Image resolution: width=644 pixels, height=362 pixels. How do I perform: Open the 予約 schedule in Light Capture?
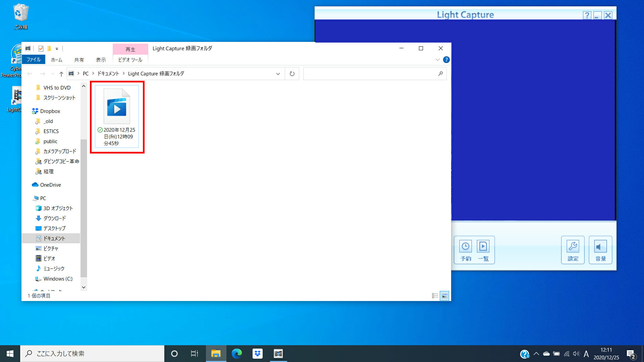point(466,250)
